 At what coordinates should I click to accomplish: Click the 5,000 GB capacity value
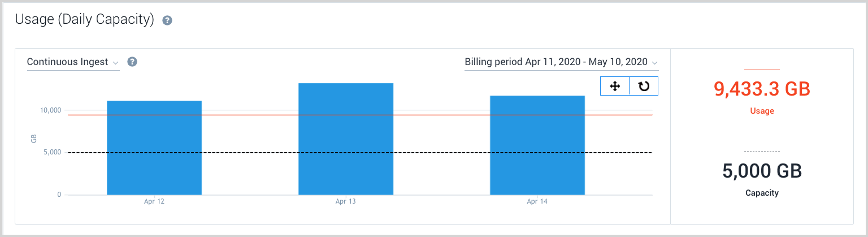(762, 171)
